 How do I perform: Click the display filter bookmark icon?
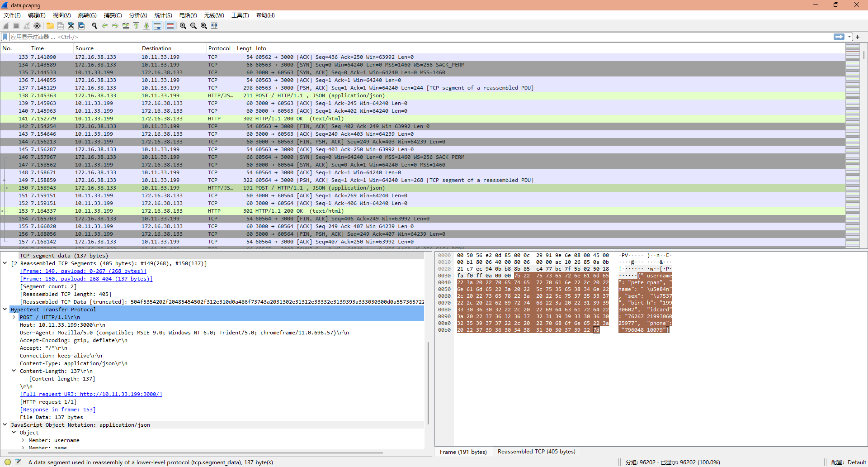(x=5, y=37)
